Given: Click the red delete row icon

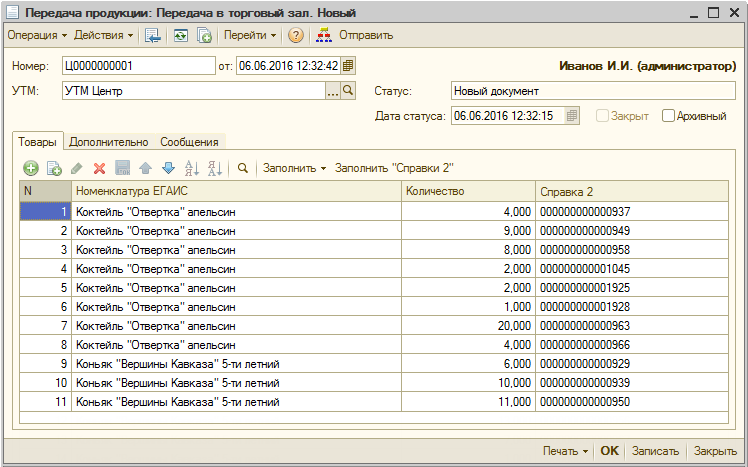Looking at the screenshot, I should [x=99, y=169].
